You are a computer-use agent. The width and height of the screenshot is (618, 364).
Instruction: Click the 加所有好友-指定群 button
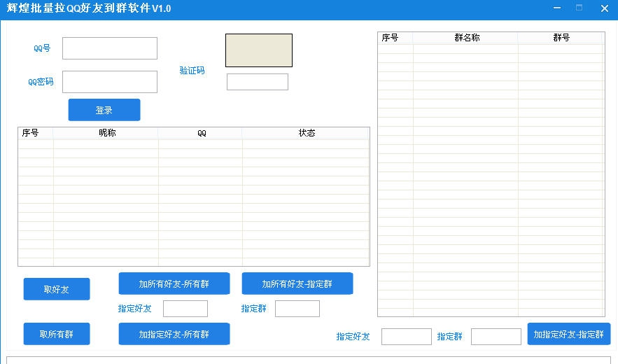297,283
